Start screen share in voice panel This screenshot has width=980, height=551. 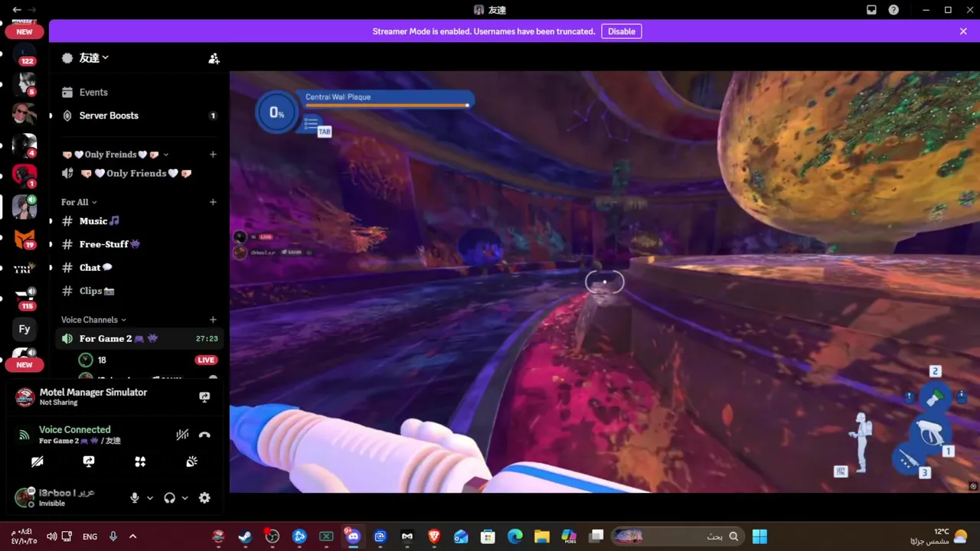coord(89,461)
